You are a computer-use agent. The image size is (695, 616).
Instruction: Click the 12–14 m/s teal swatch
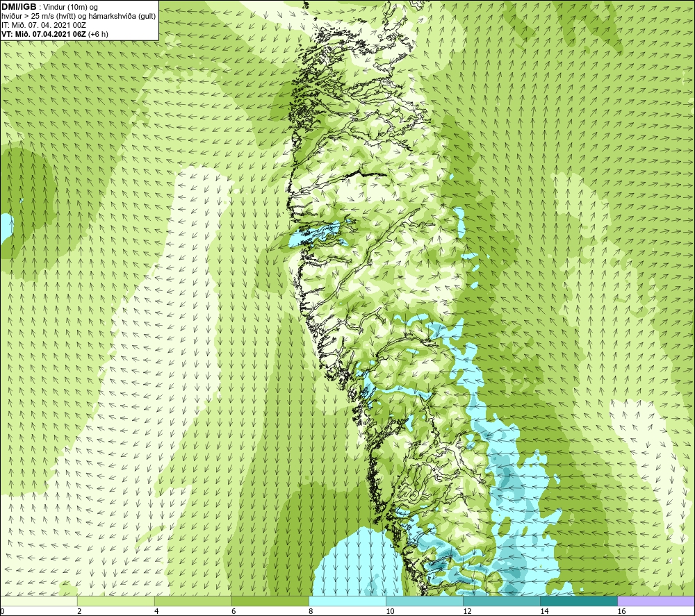[501, 601]
